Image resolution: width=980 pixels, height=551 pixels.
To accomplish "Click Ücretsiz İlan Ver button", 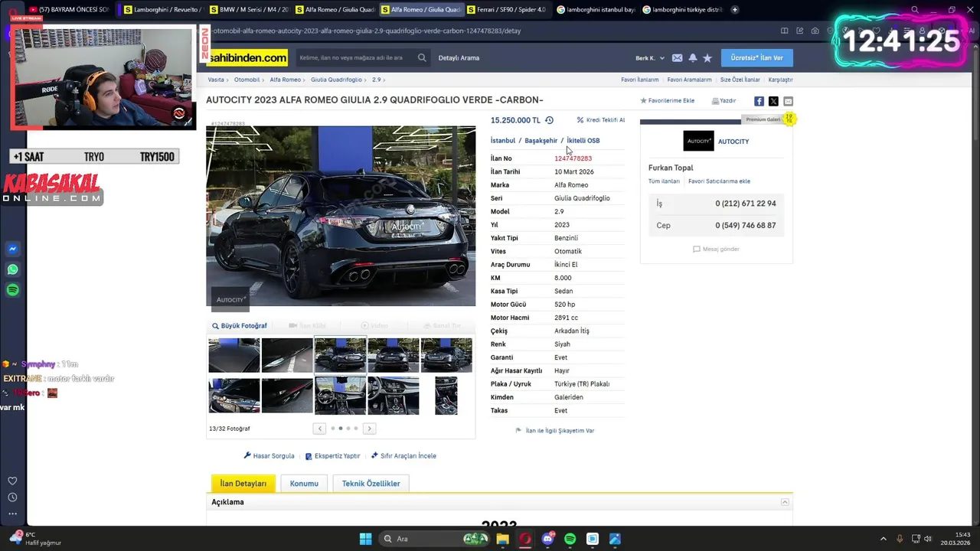I will pyautogui.click(x=757, y=58).
